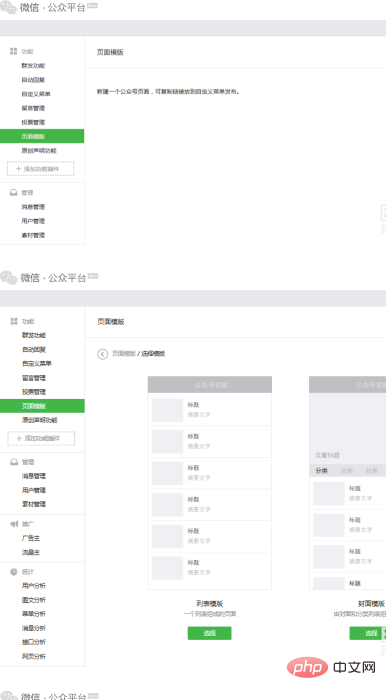Open 菜单分析 under the 统计 section
Image resolution: width=386 pixels, height=700 pixels.
tap(34, 614)
